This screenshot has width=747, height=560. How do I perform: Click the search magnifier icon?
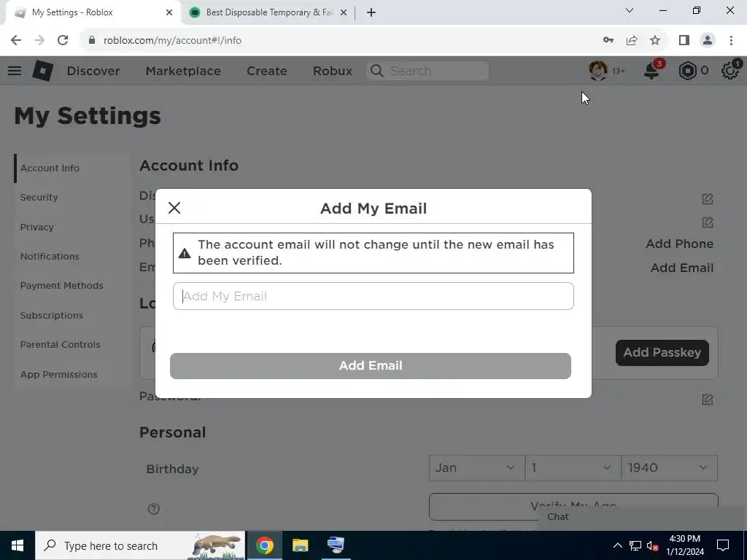pos(377,71)
